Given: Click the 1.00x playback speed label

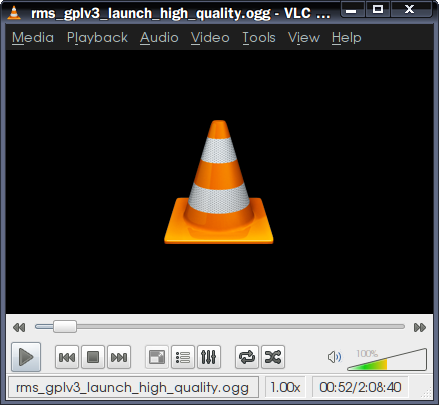Looking at the screenshot, I should pos(285,387).
